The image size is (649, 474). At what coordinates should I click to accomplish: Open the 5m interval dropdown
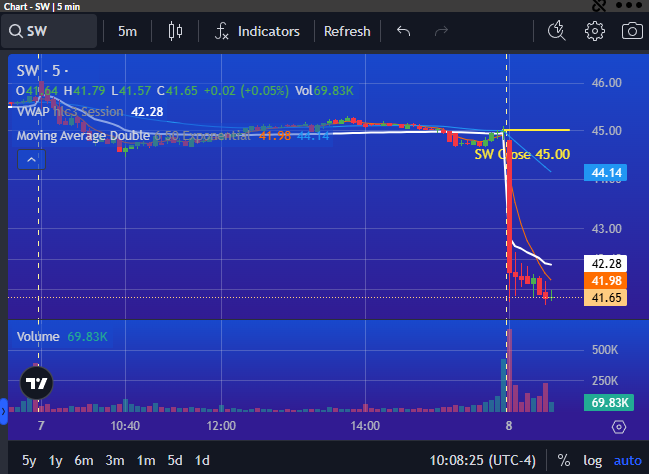[127, 31]
